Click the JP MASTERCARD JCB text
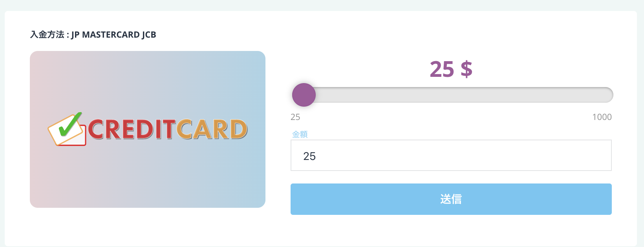Viewport: 644px width, 247px height. click(x=113, y=35)
